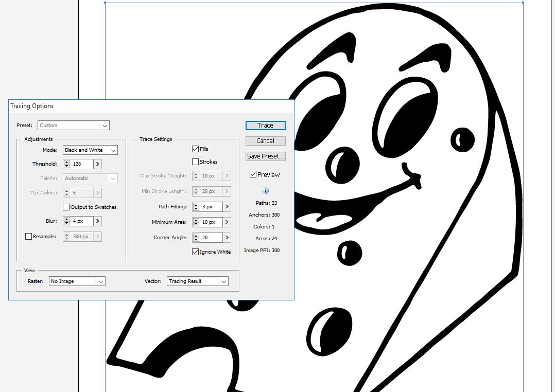Enable the Strokes checkbox
This screenshot has height=392, width=555.
pos(195,162)
